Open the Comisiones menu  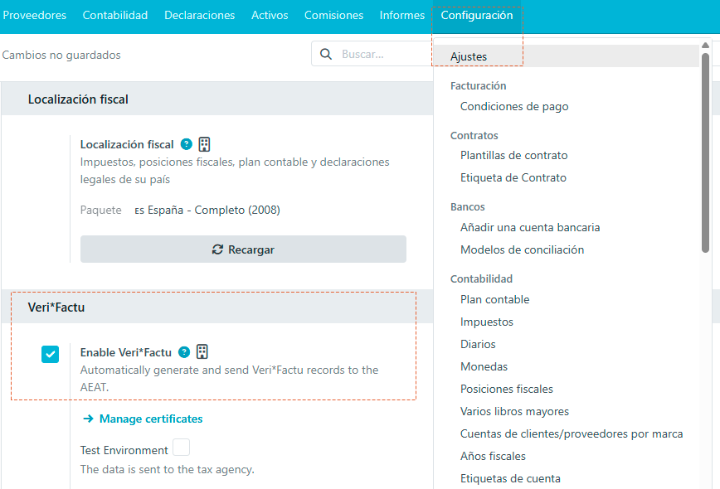tap(334, 15)
